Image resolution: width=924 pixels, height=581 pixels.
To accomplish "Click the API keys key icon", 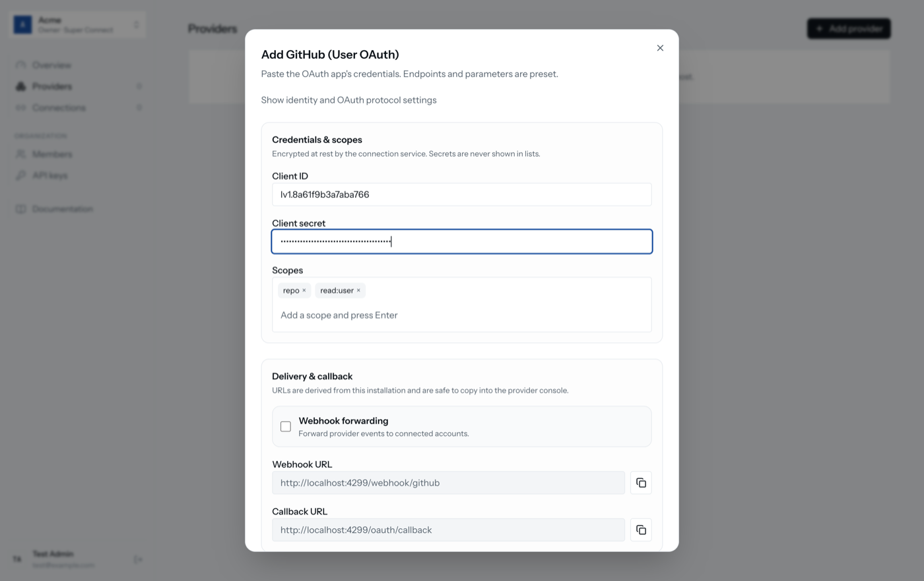I will click(21, 175).
